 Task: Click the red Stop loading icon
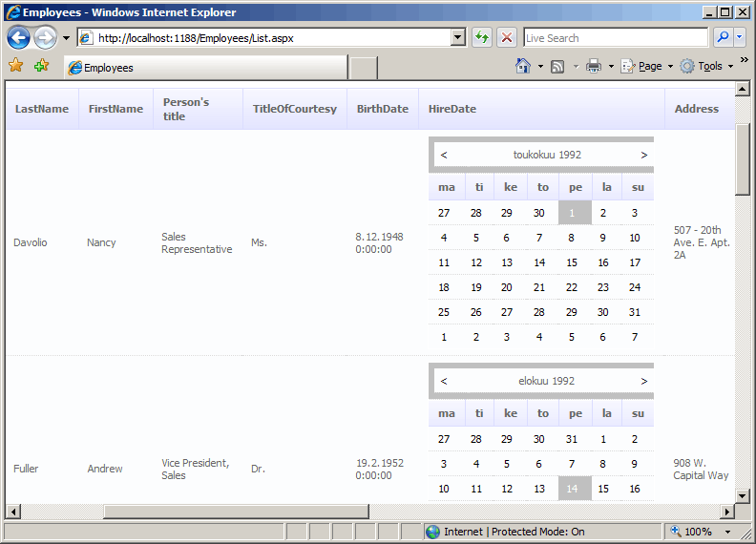[x=507, y=37]
